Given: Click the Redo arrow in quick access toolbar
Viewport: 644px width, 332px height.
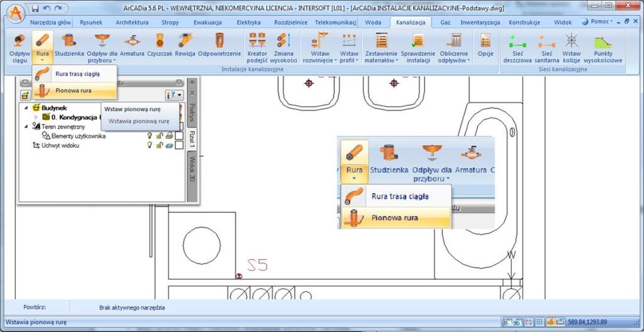Looking at the screenshot, I should [57, 8].
